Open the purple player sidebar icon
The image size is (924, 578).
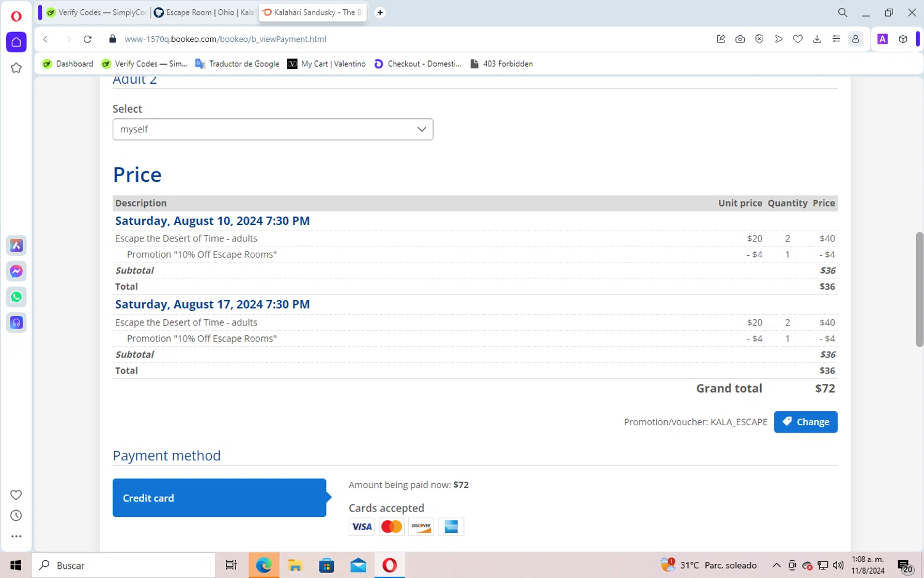pos(17,323)
